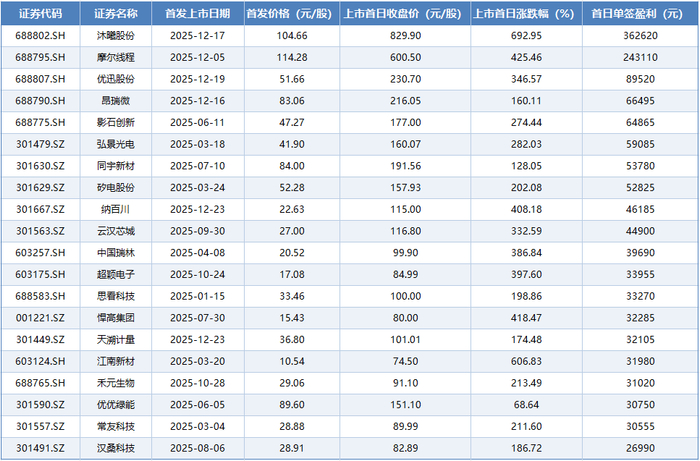Select name cell 纳百川
Viewport: 700px width, 461px height.
(x=116, y=210)
